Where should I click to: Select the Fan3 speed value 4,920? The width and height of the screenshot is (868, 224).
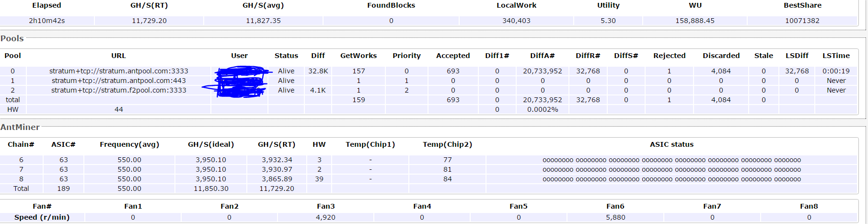(x=325, y=217)
